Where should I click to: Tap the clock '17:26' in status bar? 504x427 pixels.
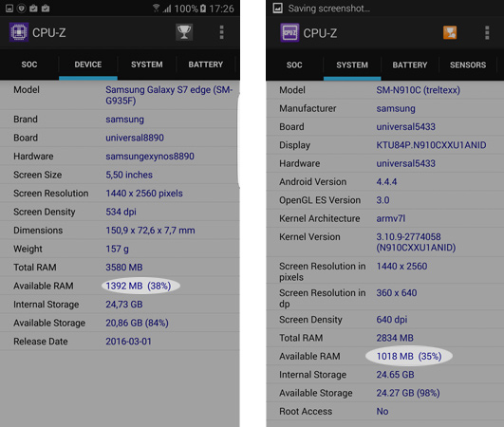coord(221,9)
